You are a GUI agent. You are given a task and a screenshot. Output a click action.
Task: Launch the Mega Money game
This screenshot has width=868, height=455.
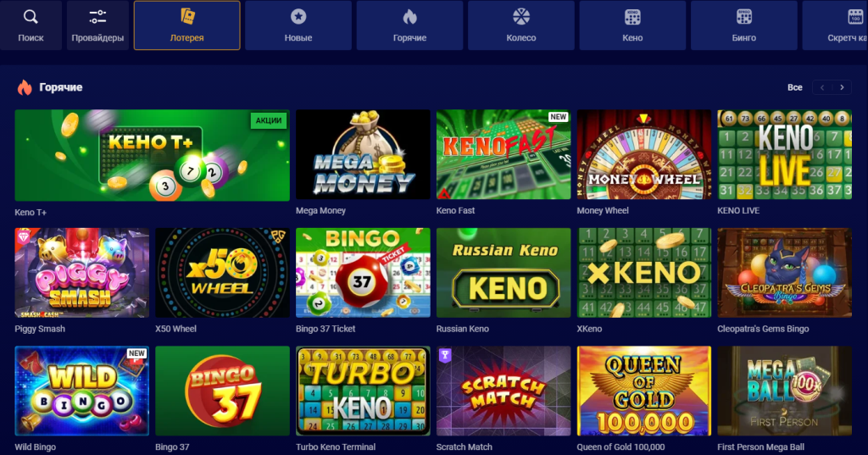pos(363,154)
